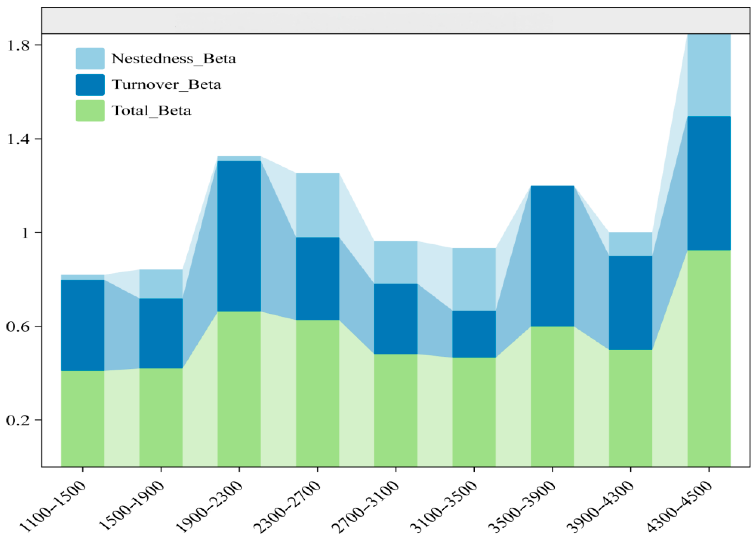This screenshot has height=539, width=756.
Task: Pick the dark blue Turnover segment of bar 4300–4500
Action: click(709, 183)
